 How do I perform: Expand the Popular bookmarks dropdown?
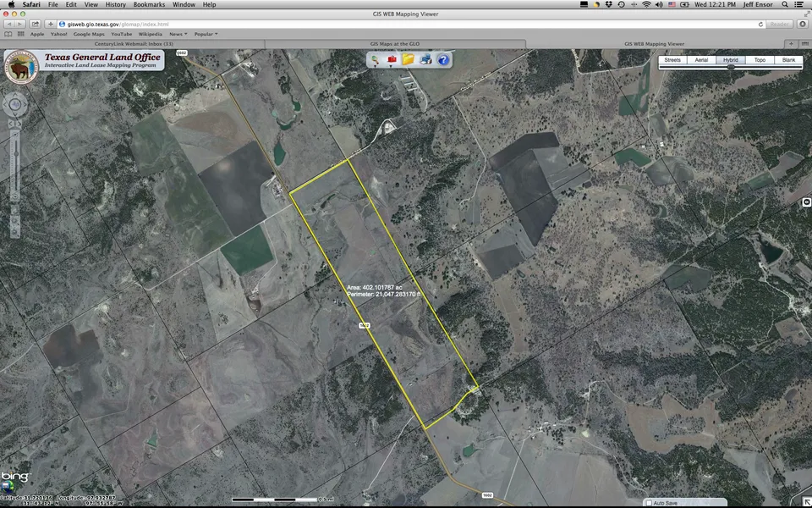tap(206, 34)
